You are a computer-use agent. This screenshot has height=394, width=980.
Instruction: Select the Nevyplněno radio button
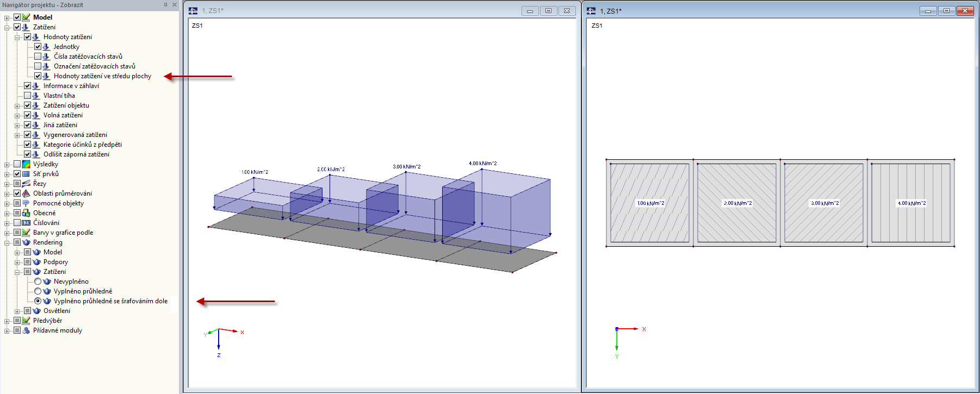point(38,282)
